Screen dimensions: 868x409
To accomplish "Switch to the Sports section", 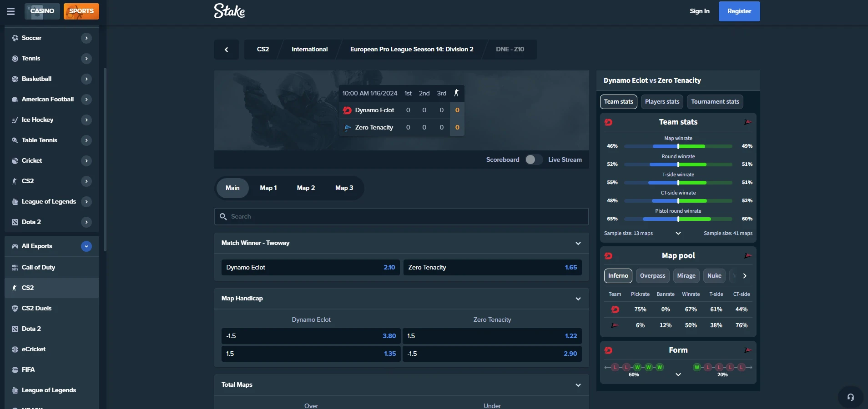I will click(x=81, y=11).
